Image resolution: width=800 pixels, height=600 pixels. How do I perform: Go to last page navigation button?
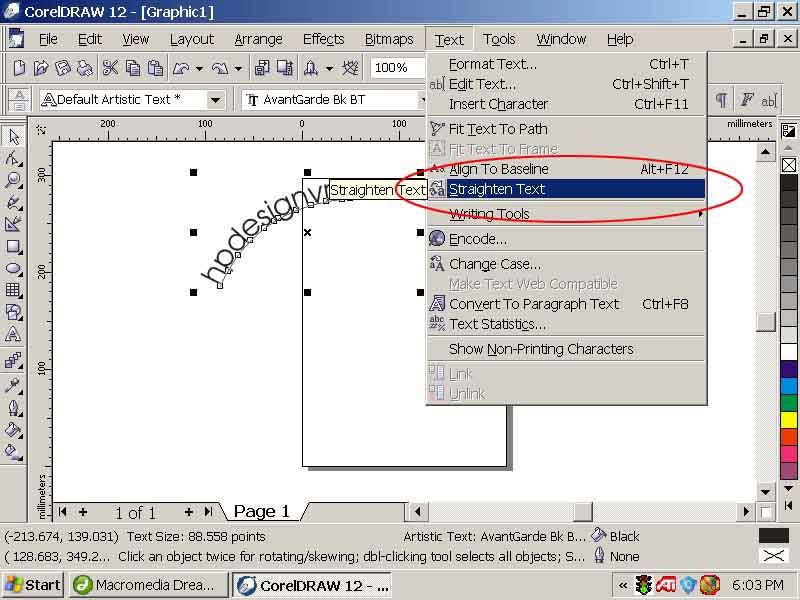click(x=208, y=512)
